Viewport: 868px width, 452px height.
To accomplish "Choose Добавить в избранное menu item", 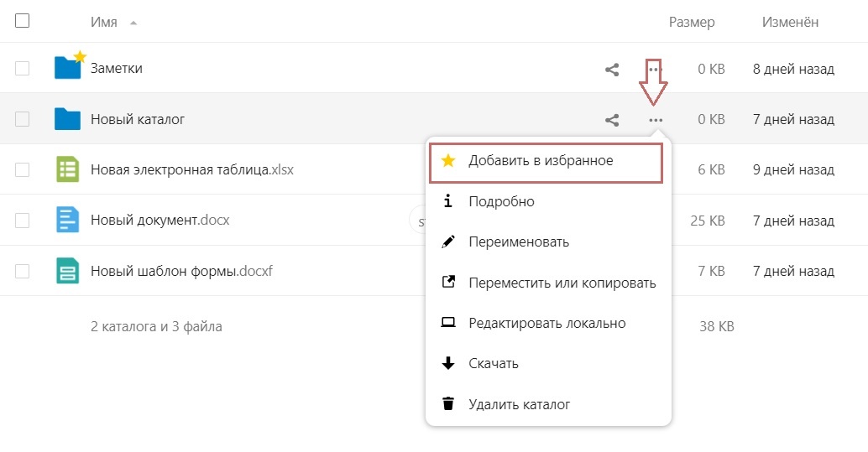I will tap(546, 163).
